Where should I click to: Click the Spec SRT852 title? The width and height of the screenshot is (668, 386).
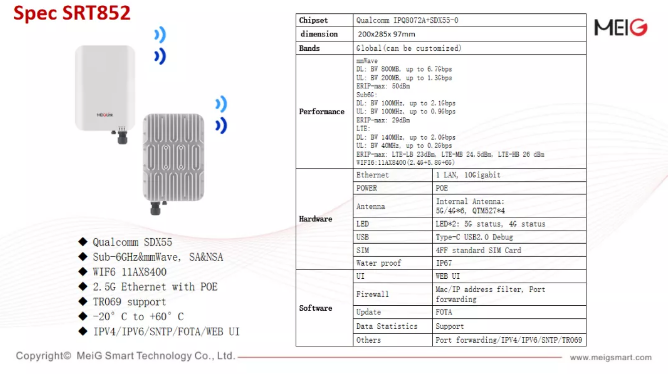pyautogui.click(x=72, y=13)
